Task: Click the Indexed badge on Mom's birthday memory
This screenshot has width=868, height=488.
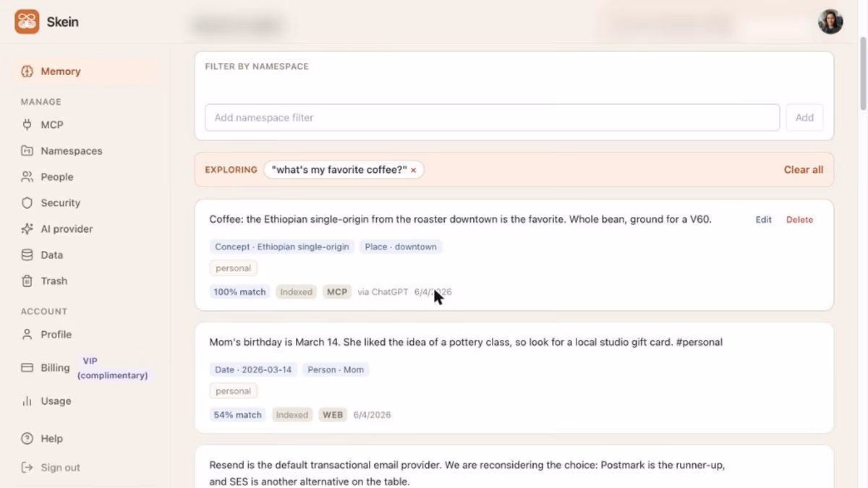Action: [x=292, y=415]
